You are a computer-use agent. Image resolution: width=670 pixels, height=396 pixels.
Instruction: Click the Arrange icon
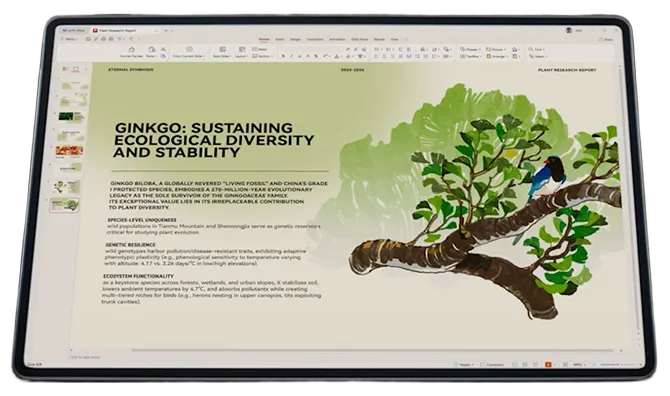tap(488, 56)
